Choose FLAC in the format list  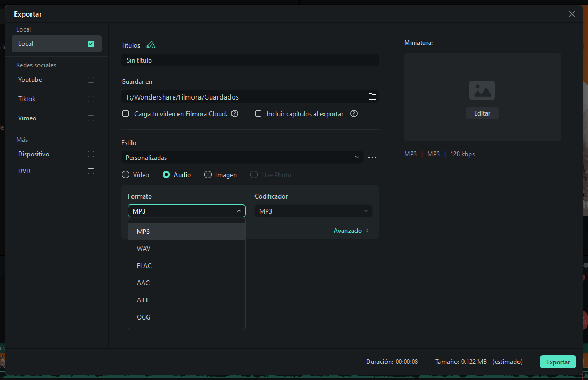click(187, 266)
